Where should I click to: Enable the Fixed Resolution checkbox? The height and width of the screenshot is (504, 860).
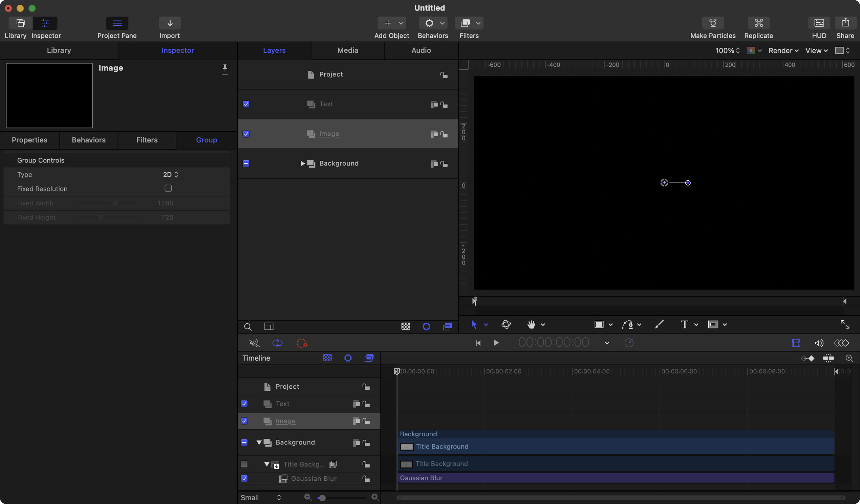pos(168,188)
